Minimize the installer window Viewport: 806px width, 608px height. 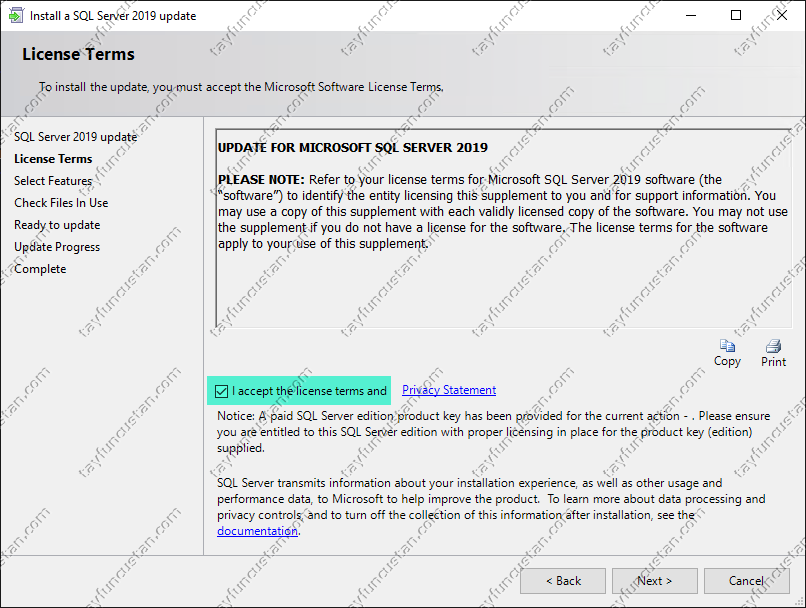(691, 15)
